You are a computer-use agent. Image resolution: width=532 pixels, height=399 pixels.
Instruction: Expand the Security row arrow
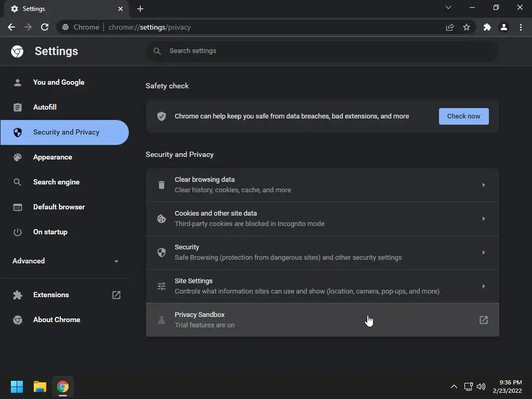click(x=484, y=252)
